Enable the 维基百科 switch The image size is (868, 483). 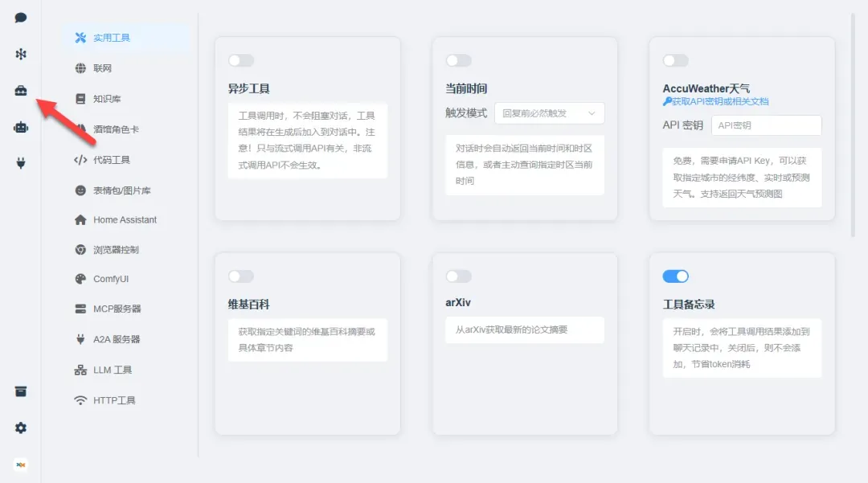[241, 276]
